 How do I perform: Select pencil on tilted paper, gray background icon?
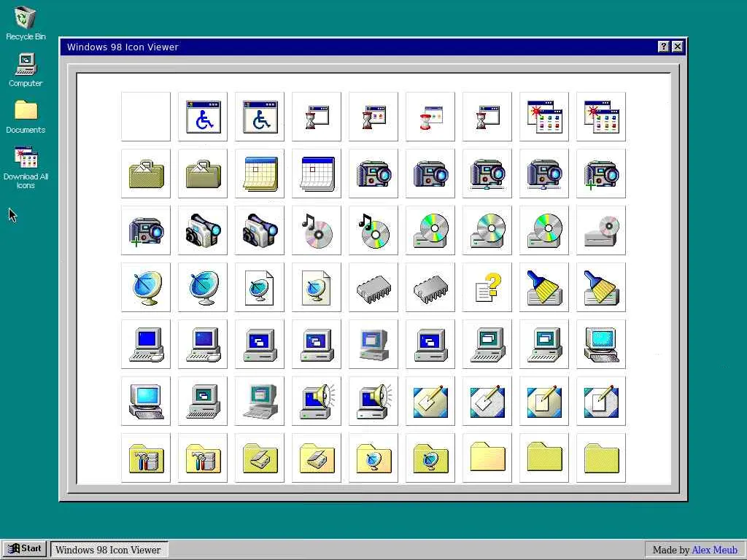(x=487, y=401)
